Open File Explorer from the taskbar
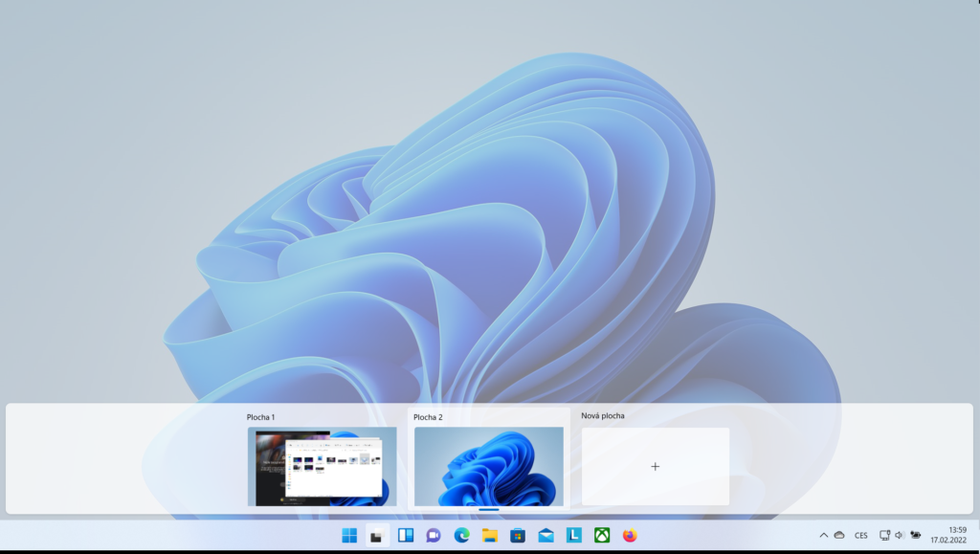The width and height of the screenshot is (980, 554). coord(489,535)
